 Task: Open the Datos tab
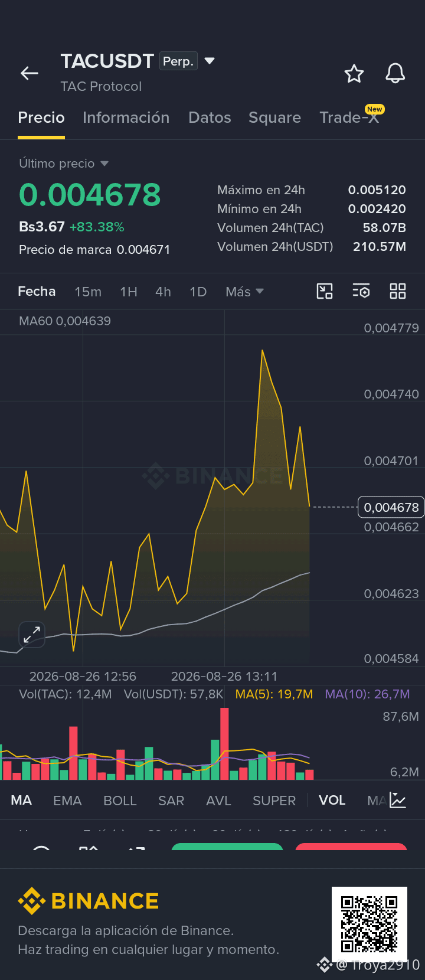(210, 117)
